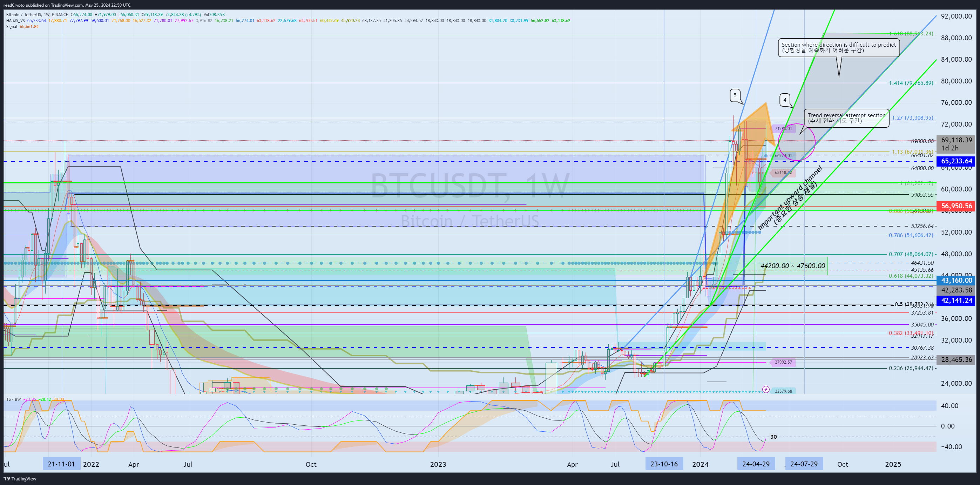Click the gray 42,283.58 price tag
The height and width of the screenshot is (485, 980).
pos(956,290)
